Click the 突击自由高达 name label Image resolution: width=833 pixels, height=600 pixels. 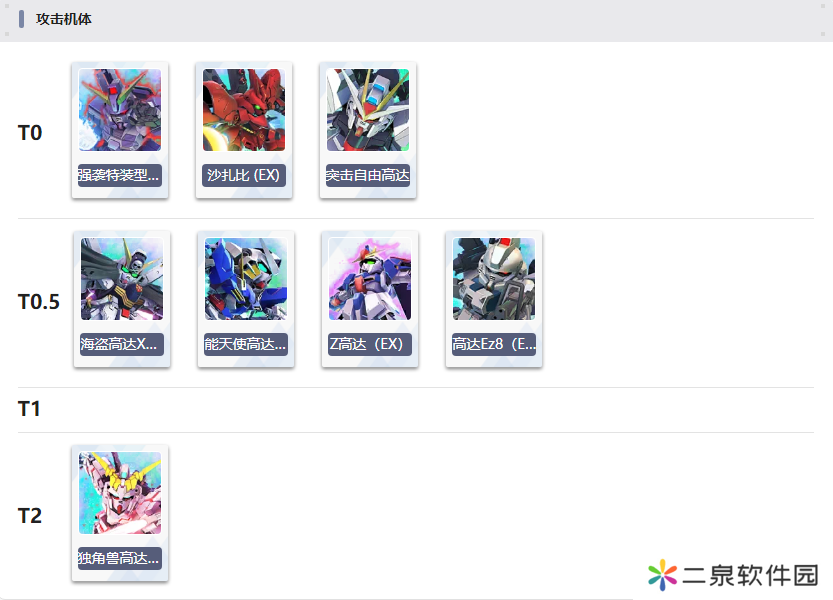(368, 175)
